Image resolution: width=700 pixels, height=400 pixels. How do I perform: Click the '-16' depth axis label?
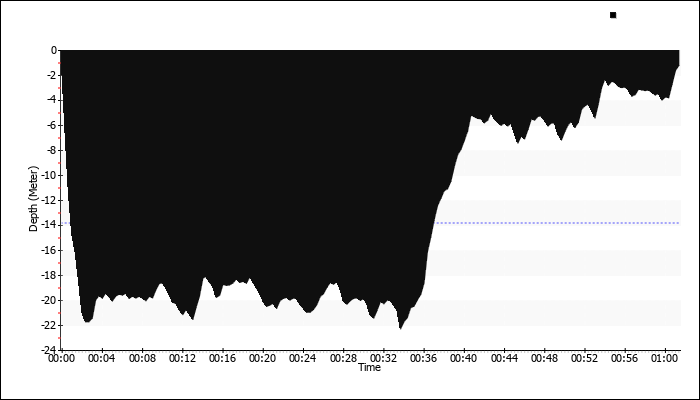coord(50,250)
